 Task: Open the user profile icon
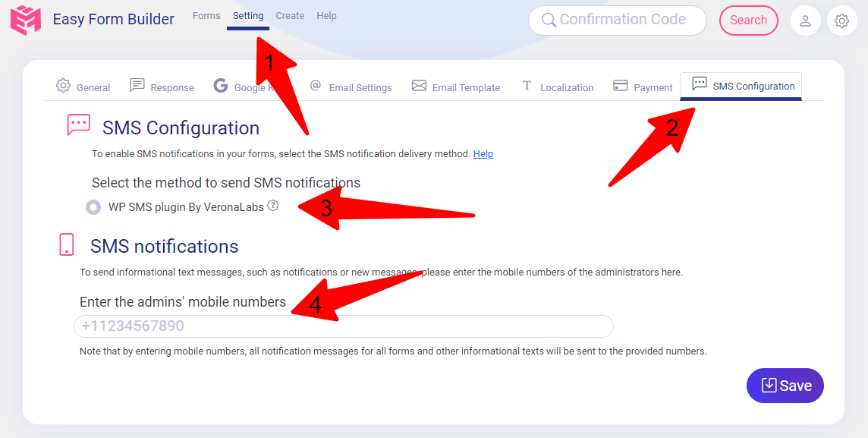[x=806, y=20]
